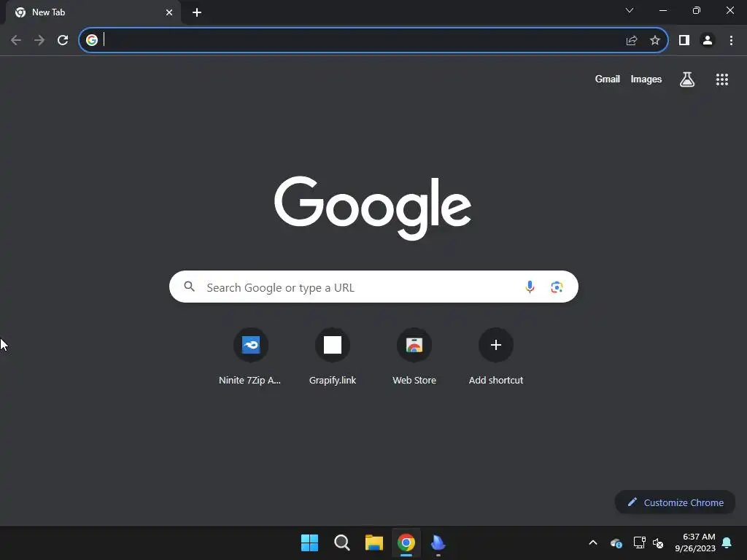Share this page using the share icon

point(632,41)
